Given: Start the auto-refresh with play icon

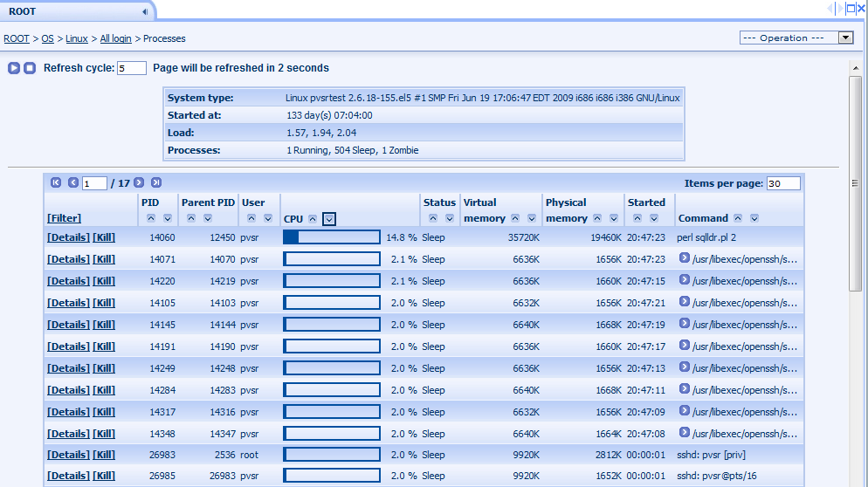Looking at the screenshot, I should (14, 68).
